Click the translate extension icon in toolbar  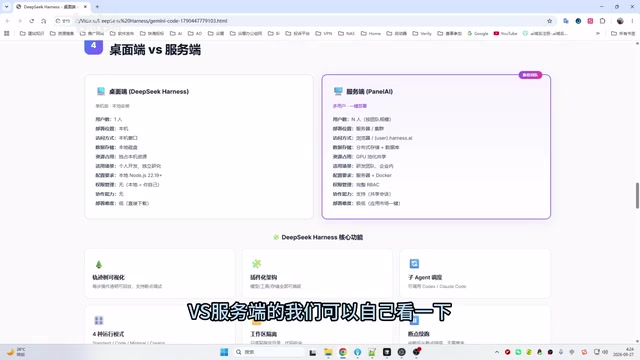(566, 21)
